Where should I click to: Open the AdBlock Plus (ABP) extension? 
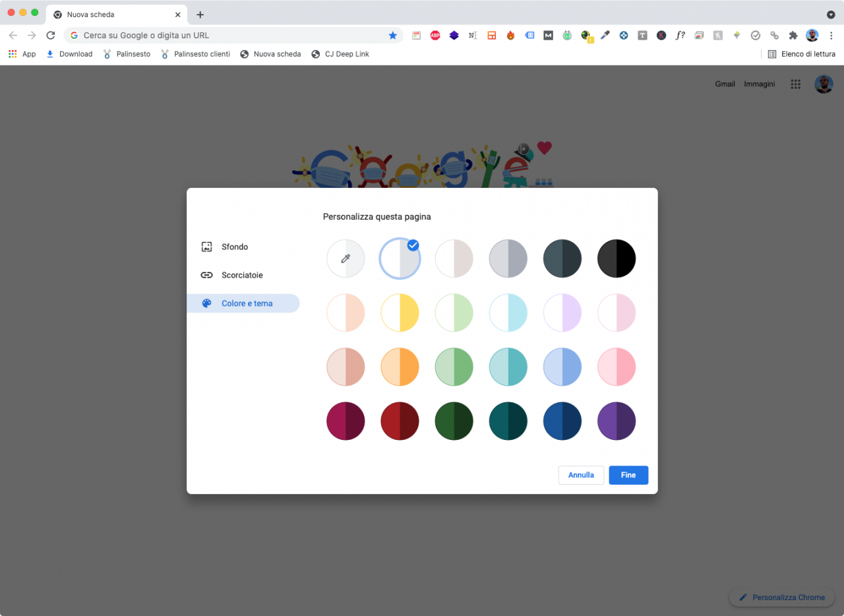pos(435,36)
